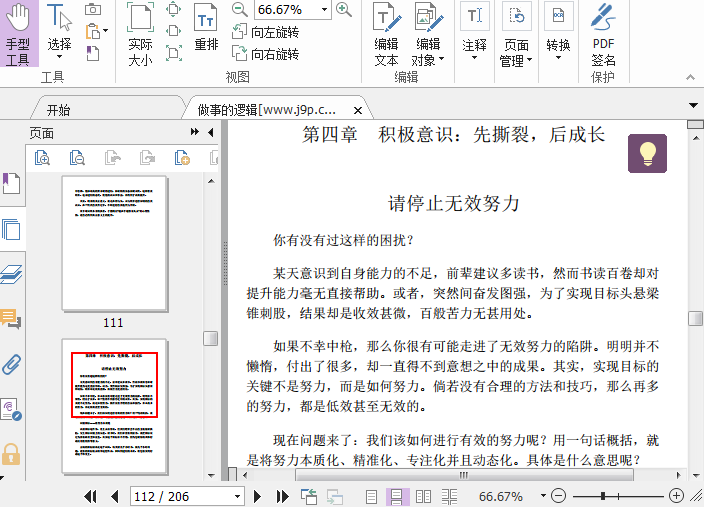Go to the previous page
704x507 pixels.
pos(114,496)
